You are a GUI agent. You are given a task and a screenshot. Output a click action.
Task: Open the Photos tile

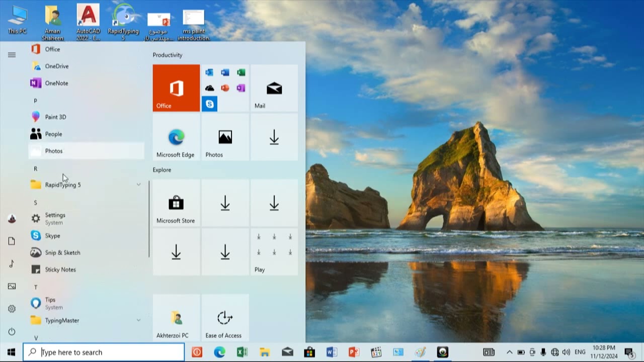point(225,137)
